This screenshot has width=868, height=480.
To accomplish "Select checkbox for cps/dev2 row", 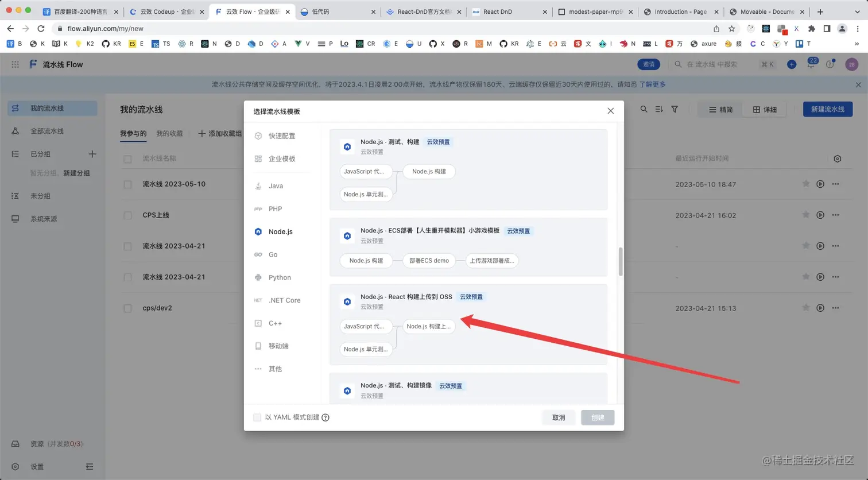I will click(127, 308).
